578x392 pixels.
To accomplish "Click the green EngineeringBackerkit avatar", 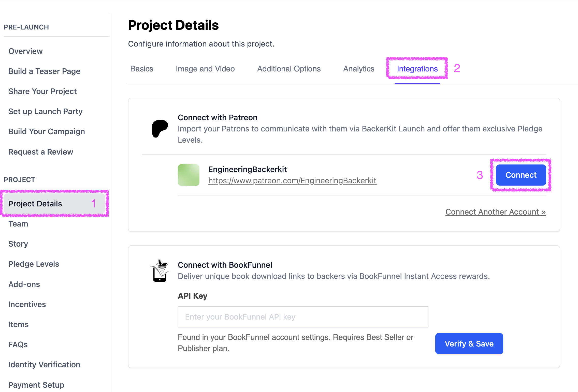I will coord(189,175).
